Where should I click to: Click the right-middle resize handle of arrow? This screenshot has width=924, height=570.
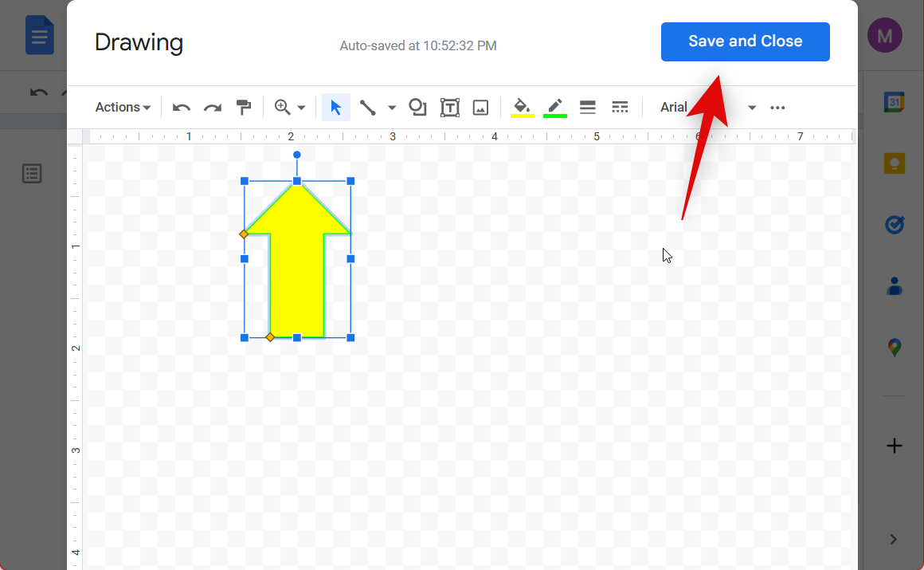click(350, 259)
